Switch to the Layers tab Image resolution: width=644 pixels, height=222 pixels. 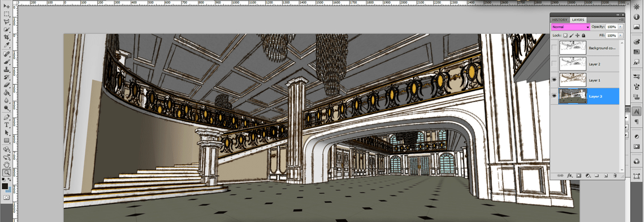coord(578,20)
